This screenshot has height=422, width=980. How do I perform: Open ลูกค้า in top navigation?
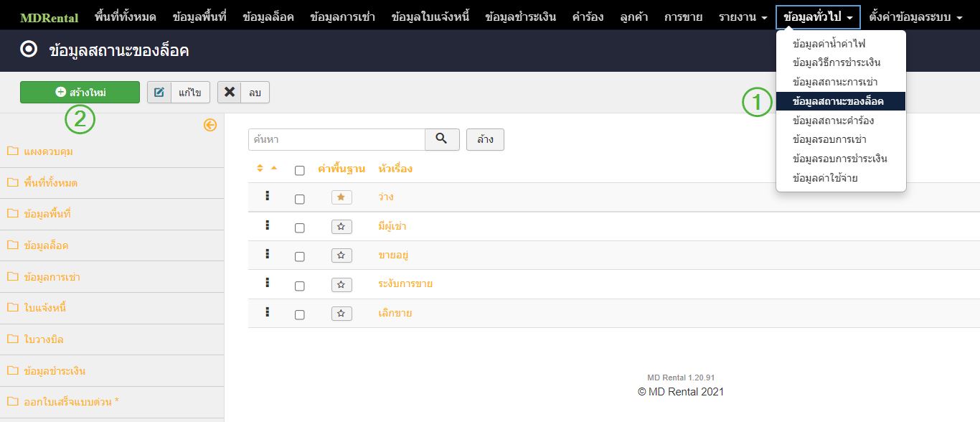pyautogui.click(x=634, y=17)
